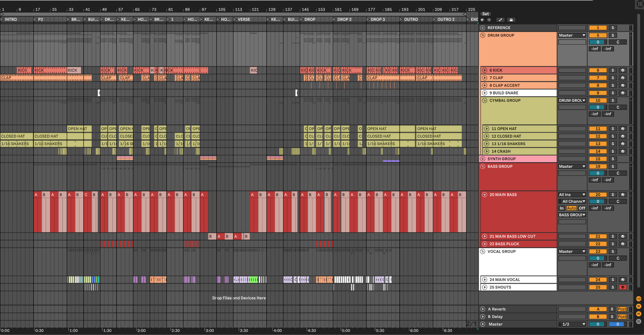Open VOCAL GROUP output routing Master dropdown
This screenshot has height=335, width=644.
pyautogui.click(x=572, y=252)
